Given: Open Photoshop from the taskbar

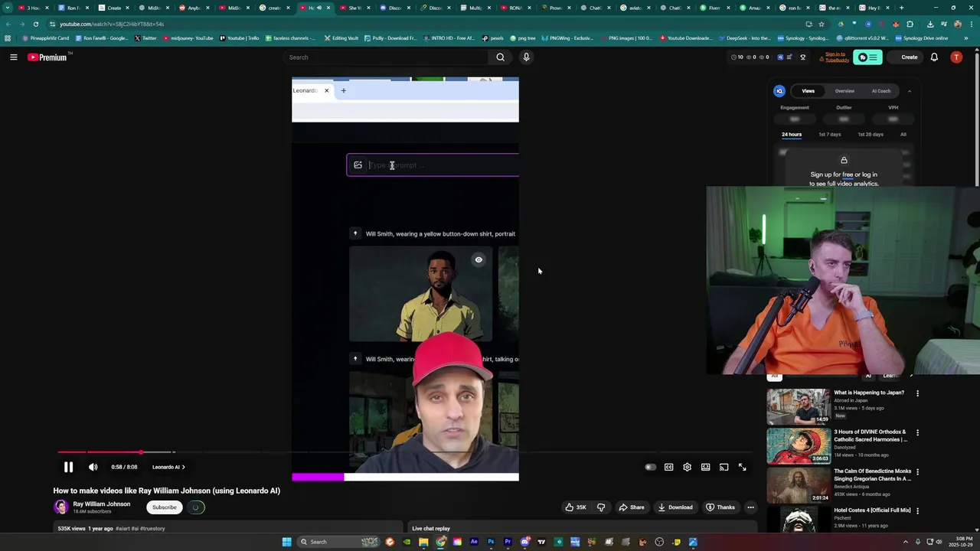Looking at the screenshot, I should click(x=491, y=542).
